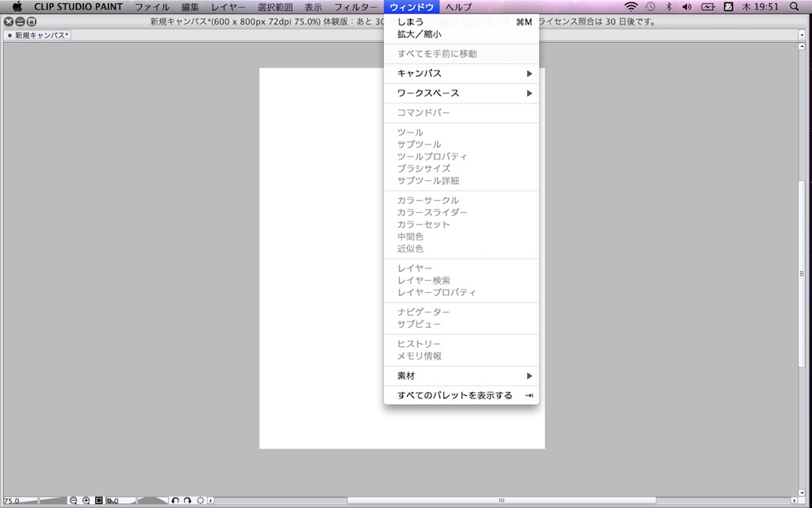Viewport: 812px width, 508px height.
Task: Click the zoom out magnifier icon
Action: (73, 501)
